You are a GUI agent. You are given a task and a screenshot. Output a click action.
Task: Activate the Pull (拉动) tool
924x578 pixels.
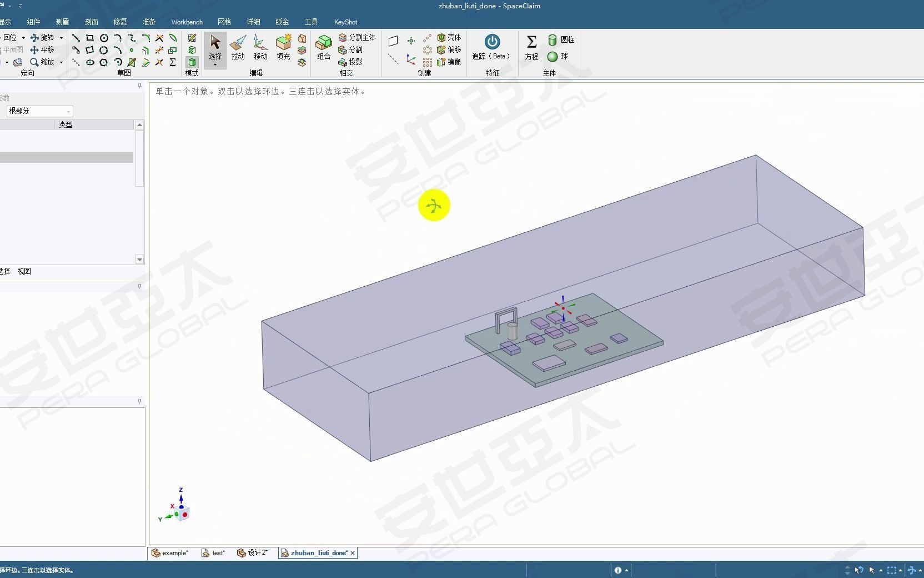[x=238, y=47]
